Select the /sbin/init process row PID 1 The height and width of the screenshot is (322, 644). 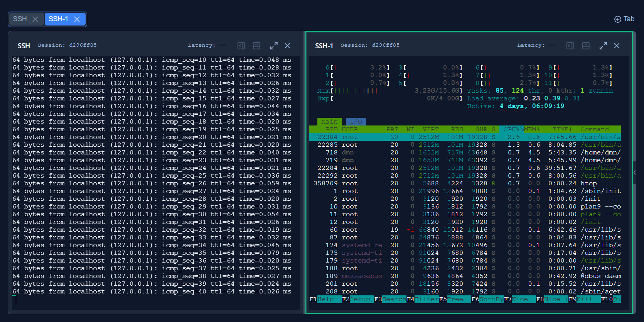(x=465, y=191)
